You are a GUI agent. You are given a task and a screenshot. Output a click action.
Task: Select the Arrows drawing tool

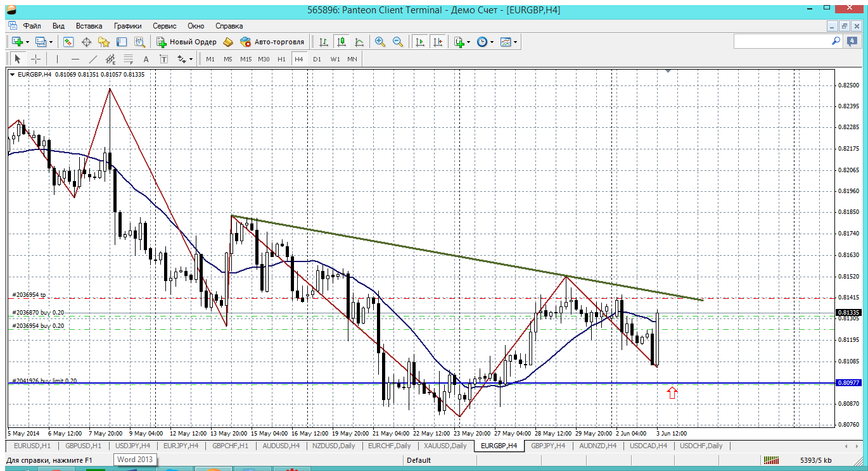coord(182,59)
